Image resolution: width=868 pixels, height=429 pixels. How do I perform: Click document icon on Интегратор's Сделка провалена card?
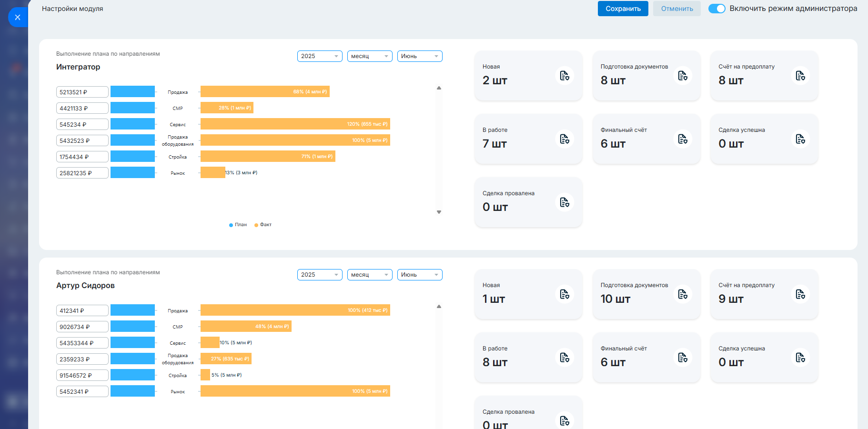pos(565,202)
